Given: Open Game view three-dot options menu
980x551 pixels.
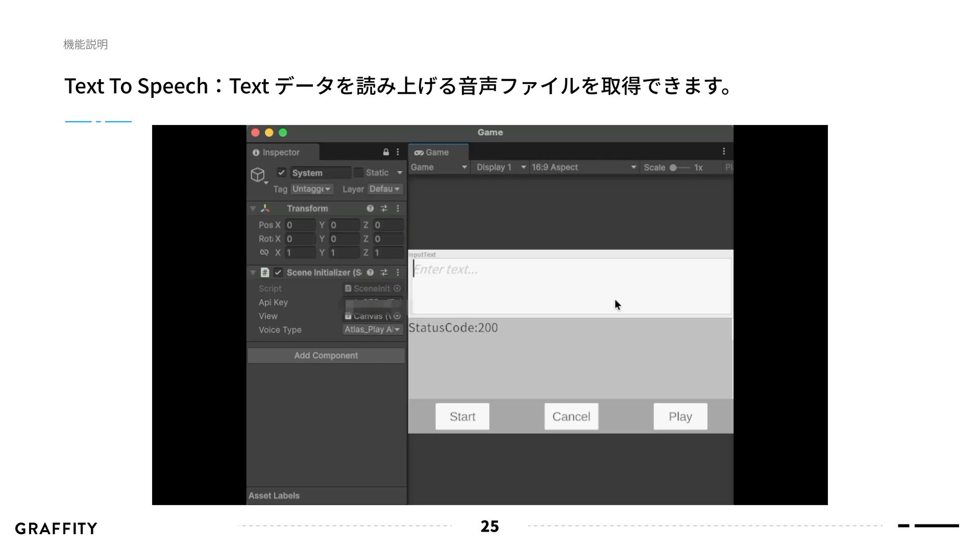Looking at the screenshot, I should coord(723,152).
